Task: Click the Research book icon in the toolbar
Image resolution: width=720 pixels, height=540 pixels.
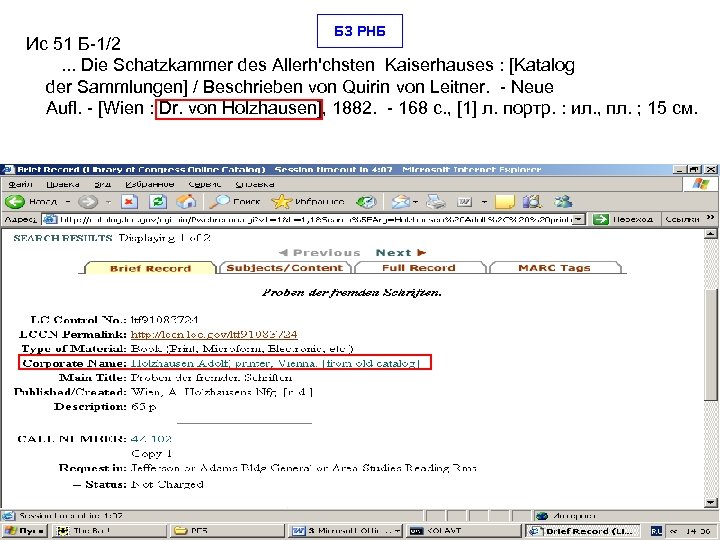Action: [532, 201]
